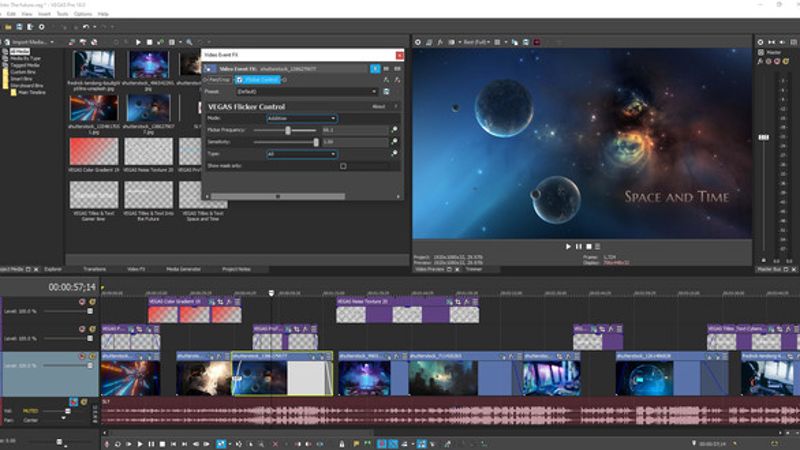The height and width of the screenshot is (450, 800).
Task: Open Master bus audio properties gear
Action: 760,42
